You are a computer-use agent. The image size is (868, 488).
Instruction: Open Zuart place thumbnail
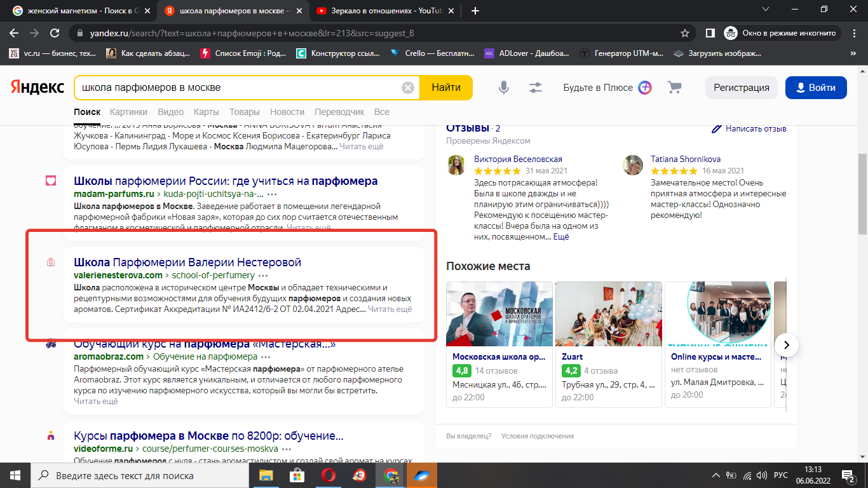pyautogui.click(x=609, y=314)
